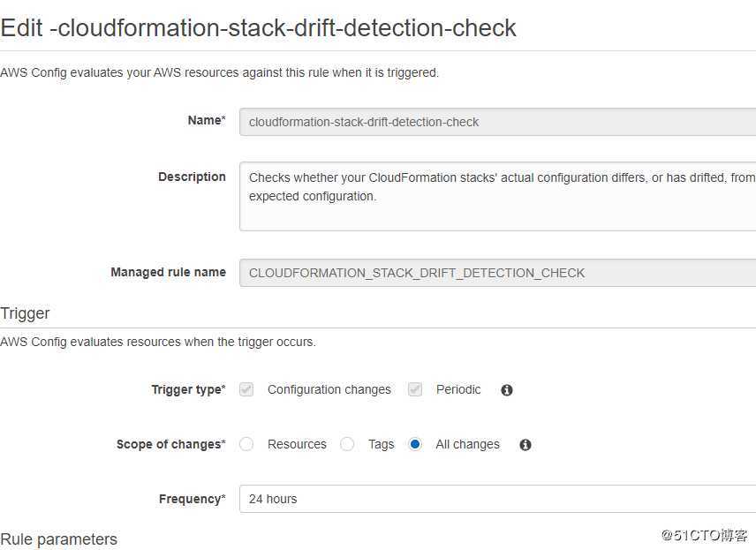Image resolution: width=756 pixels, height=550 pixels.
Task: Select the Resources scope radio button
Action: point(246,444)
